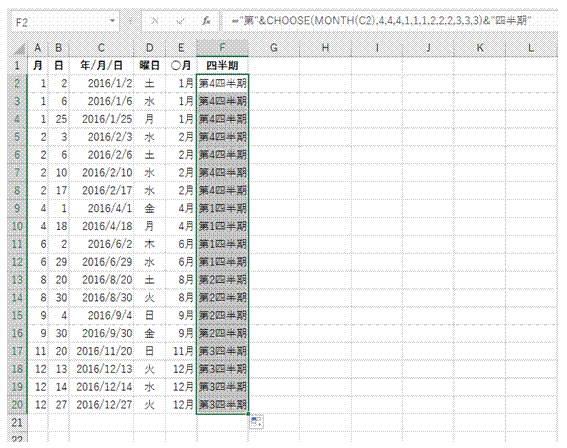Viewport: 567px width, 448px height.
Task: Click the Enter checkmark icon in formula bar
Action: point(180,22)
